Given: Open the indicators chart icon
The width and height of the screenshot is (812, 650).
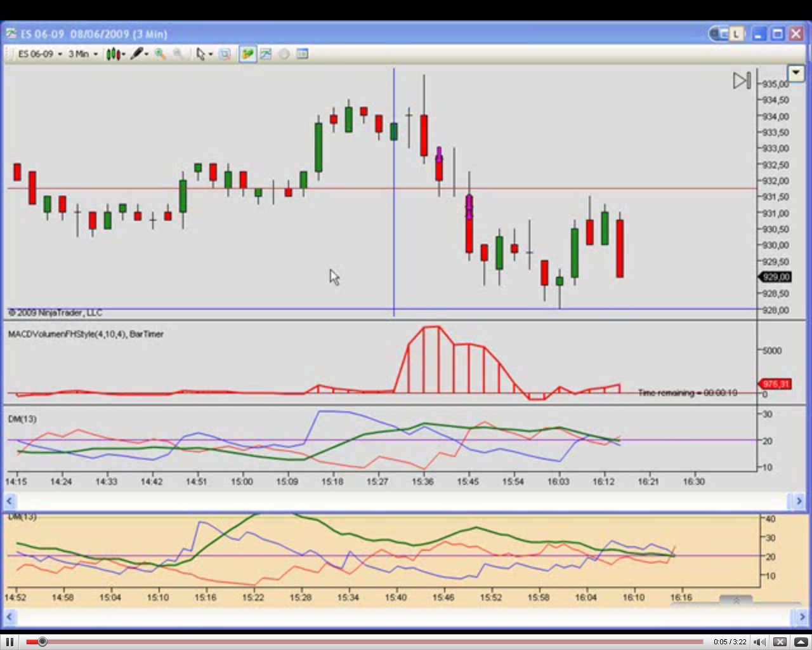Looking at the screenshot, I should 266,54.
